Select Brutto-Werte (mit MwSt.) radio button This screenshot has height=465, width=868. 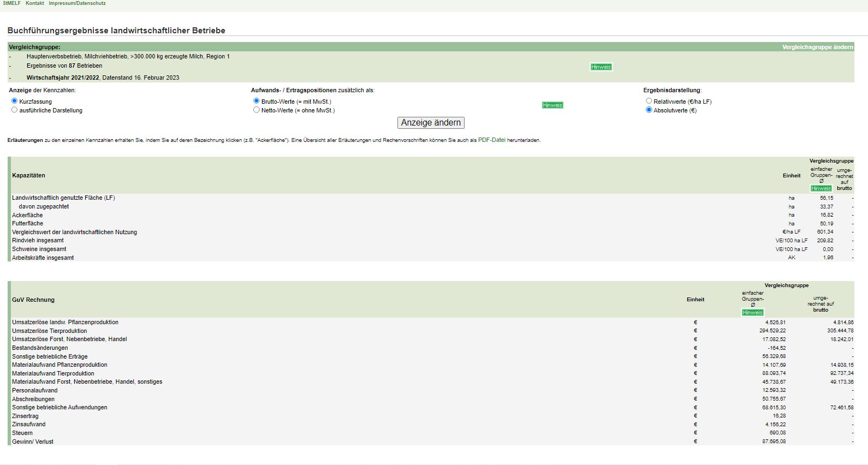pos(257,101)
